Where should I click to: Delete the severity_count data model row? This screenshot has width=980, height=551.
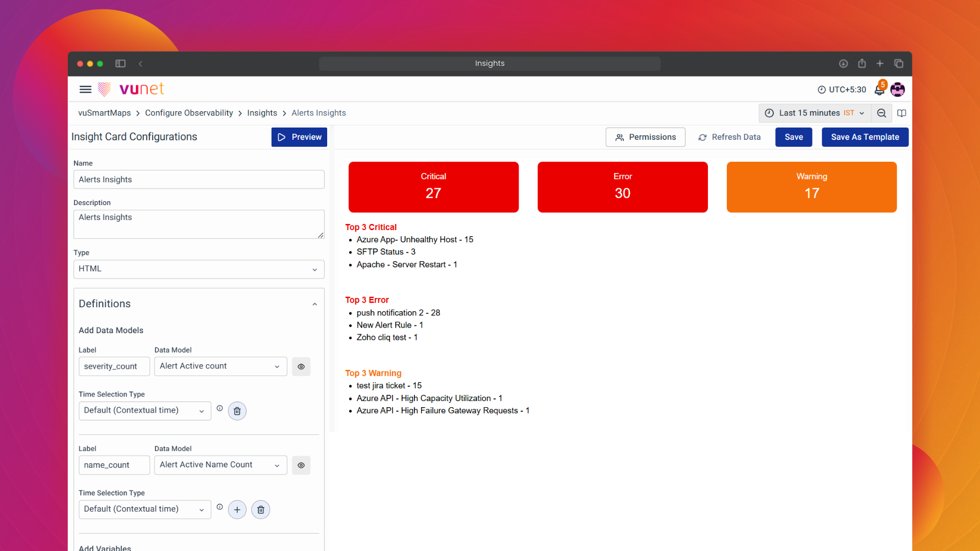pyautogui.click(x=237, y=411)
